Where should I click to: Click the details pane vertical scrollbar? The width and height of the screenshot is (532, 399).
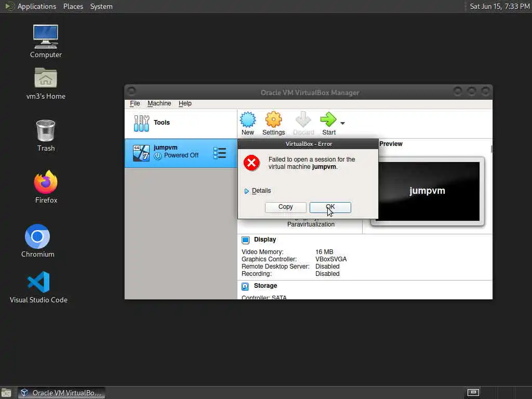491,149
